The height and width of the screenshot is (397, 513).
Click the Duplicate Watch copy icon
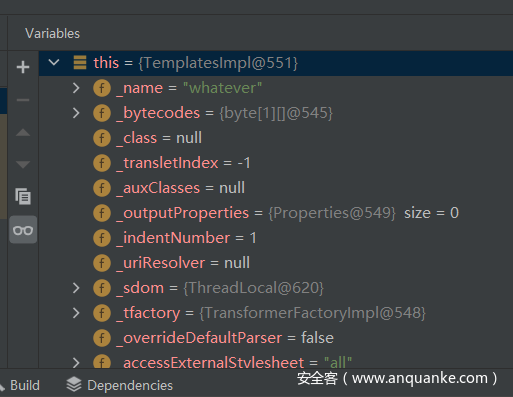pos(23,196)
